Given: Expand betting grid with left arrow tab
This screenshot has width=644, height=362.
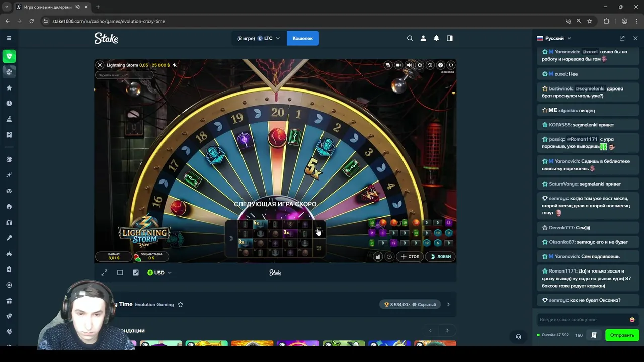Looking at the screenshot, I should [231, 238].
